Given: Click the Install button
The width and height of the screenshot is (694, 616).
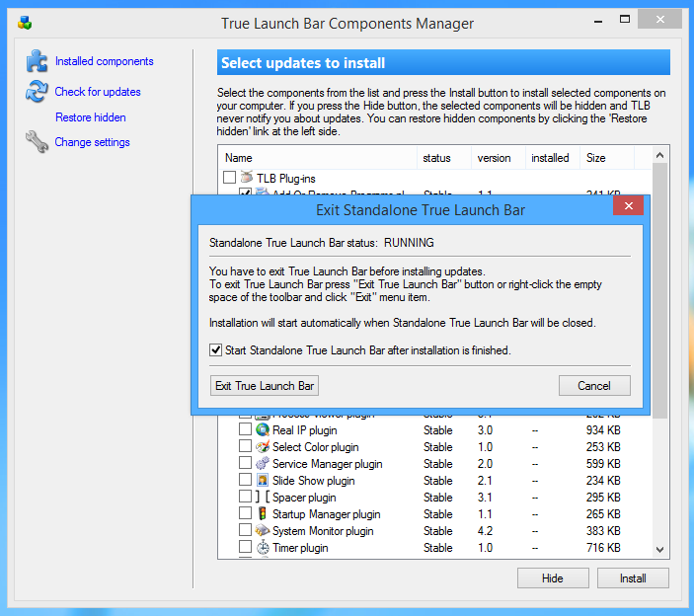Looking at the screenshot, I should pyautogui.click(x=633, y=578).
